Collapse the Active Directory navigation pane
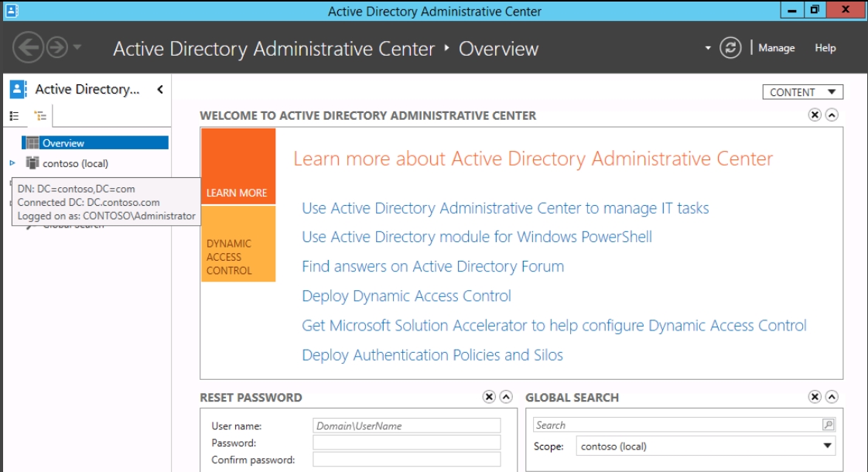 click(x=160, y=89)
